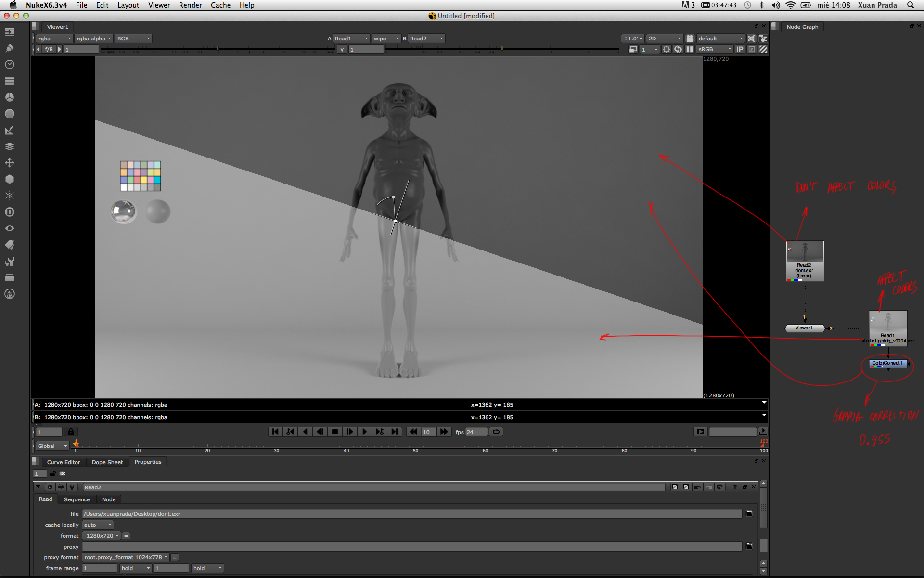Open the sRGB viewer LUT dropdown
Screen dimensions: 924x578
(715, 49)
